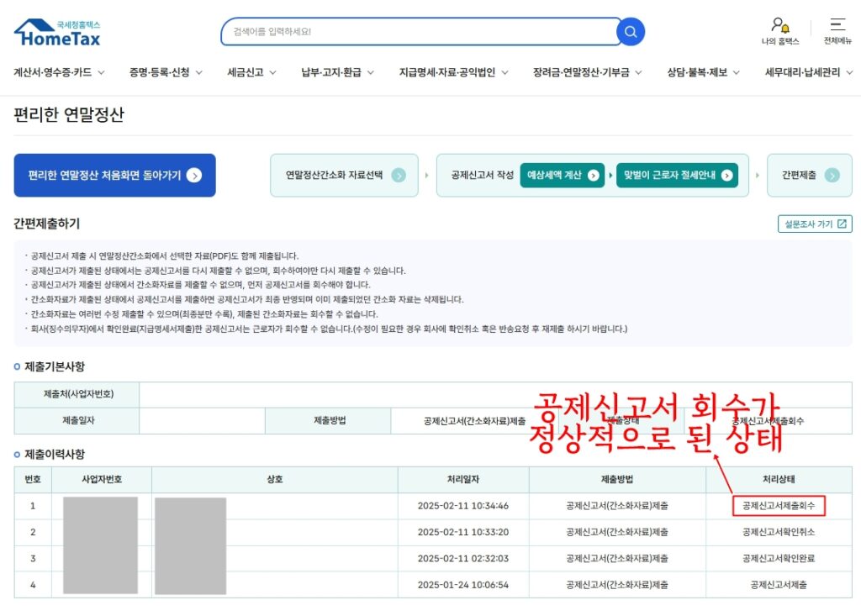Click 상호 column header
The width and height of the screenshot is (861, 616).
point(275,479)
